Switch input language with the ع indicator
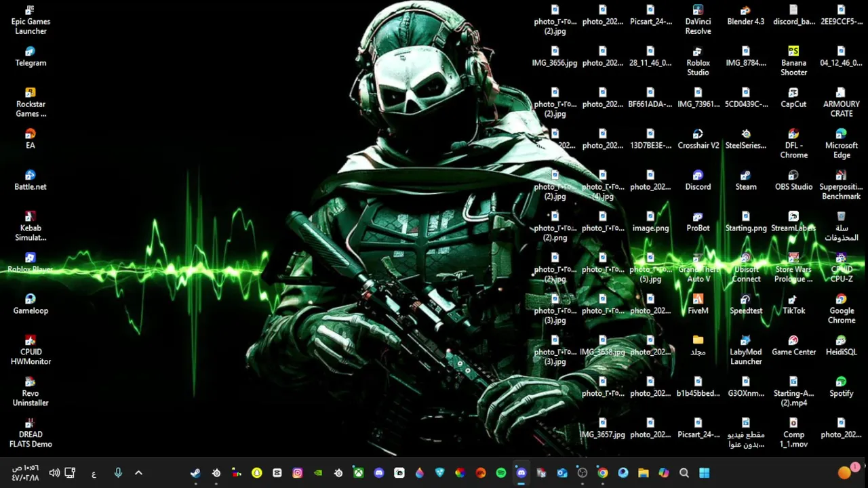This screenshot has height=488, width=868. (94, 474)
